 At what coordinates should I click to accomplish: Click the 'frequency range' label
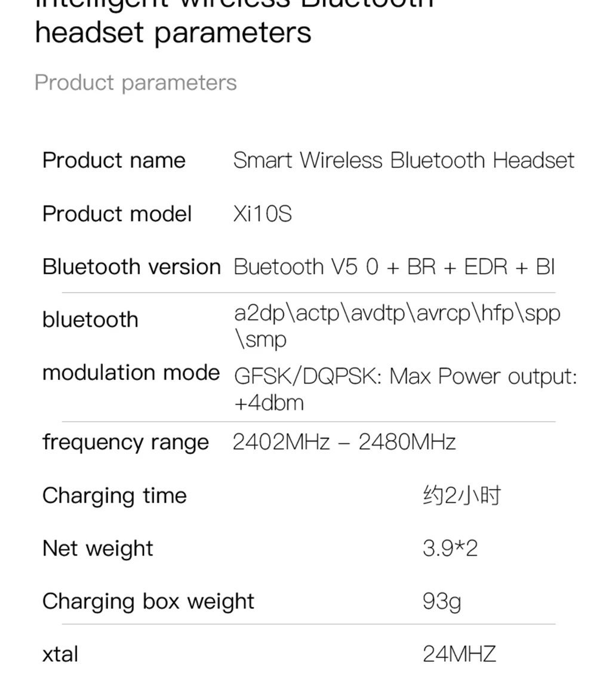(125, 443)
